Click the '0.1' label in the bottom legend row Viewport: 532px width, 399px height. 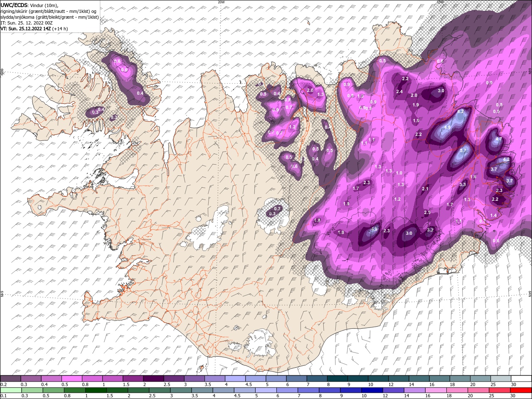pyautogui.click(x=3, y=396)
